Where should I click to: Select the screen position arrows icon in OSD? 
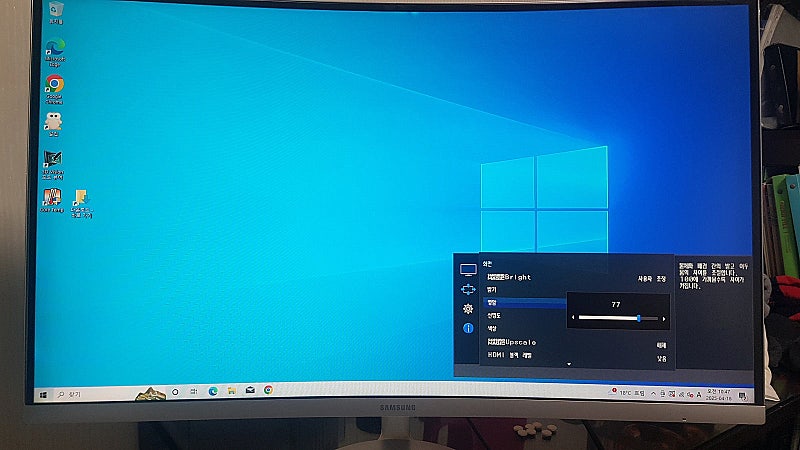pos(468,289)
